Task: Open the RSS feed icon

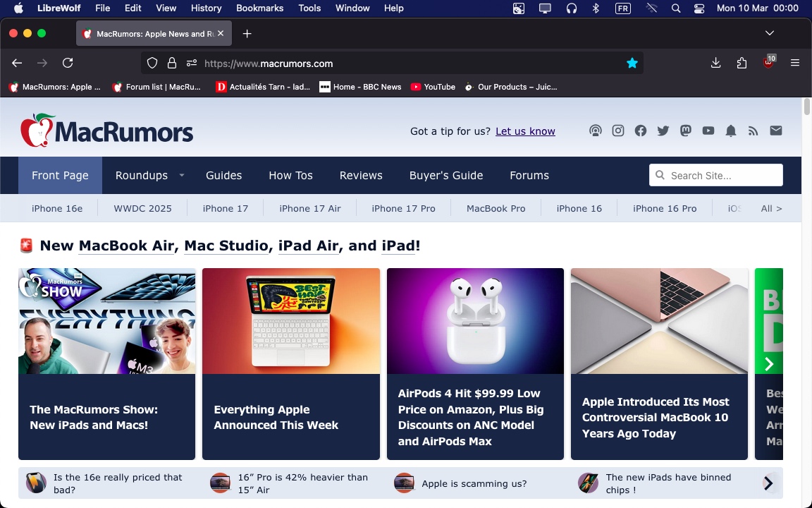Action: pyautogui.click(x=753, y=131)
